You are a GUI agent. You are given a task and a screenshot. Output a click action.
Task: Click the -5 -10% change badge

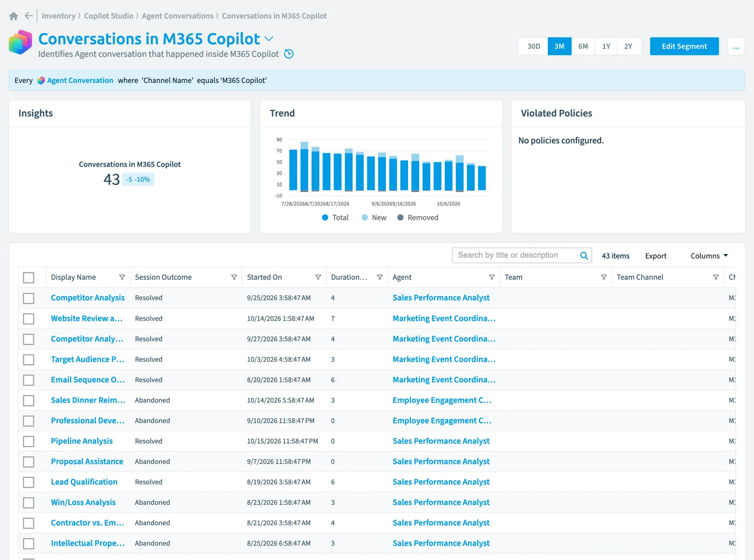(138, 179)
